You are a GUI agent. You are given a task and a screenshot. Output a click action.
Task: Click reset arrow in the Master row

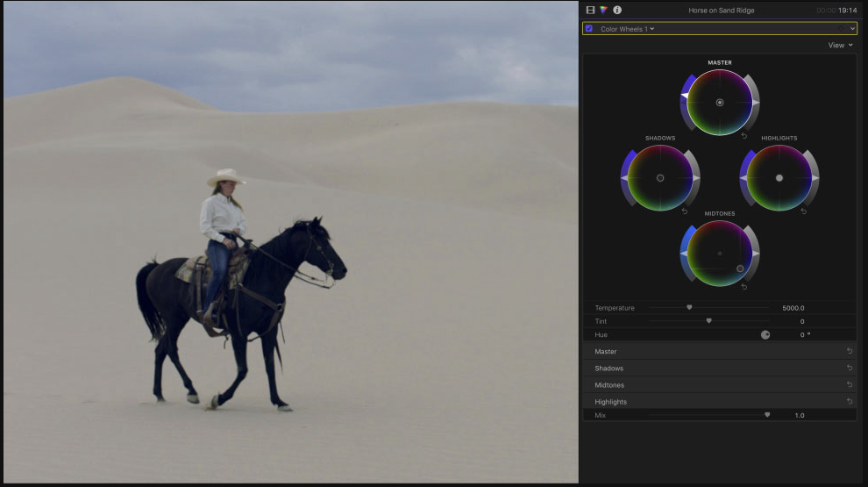[849, 351]
